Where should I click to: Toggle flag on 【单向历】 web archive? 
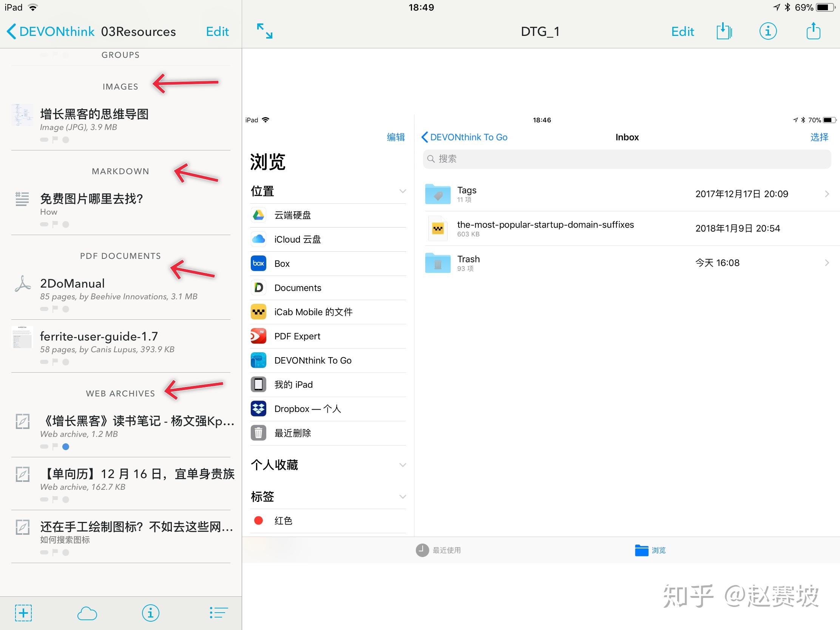(x=55, y=499)
